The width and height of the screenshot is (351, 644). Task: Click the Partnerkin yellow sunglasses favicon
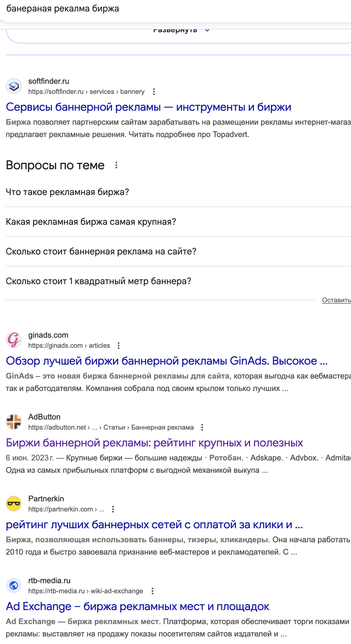point(14,504)
